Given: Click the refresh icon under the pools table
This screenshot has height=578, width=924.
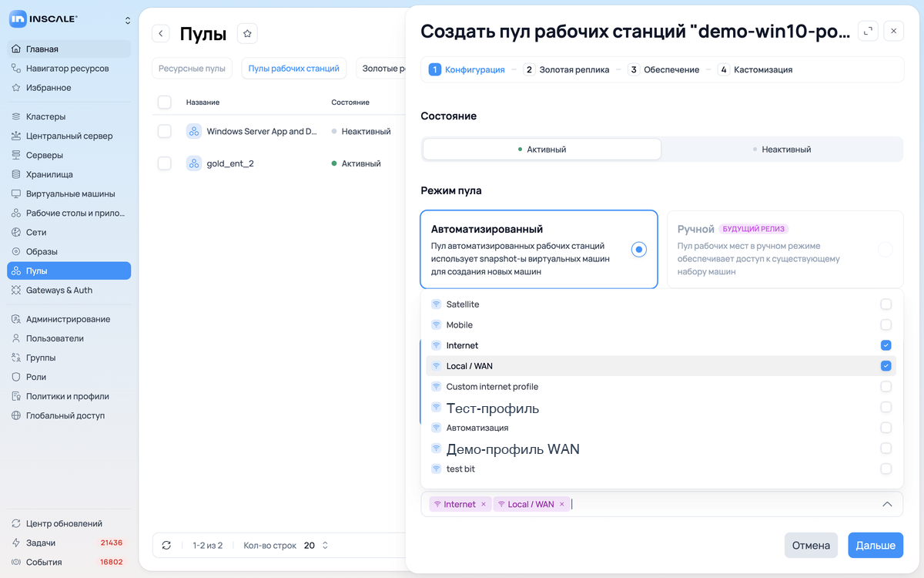Looking at the screenshot, I should coord(166,545).
